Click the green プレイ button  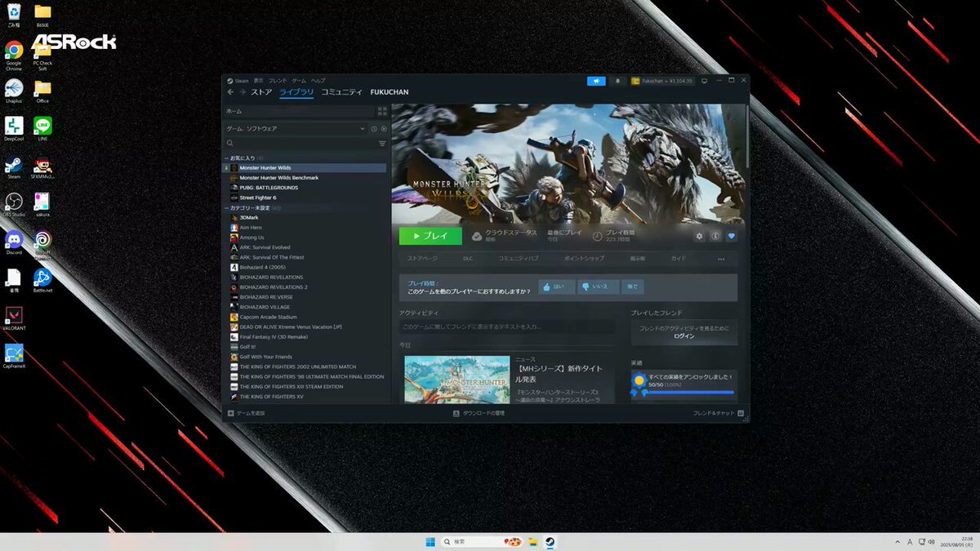click(430, 236)
